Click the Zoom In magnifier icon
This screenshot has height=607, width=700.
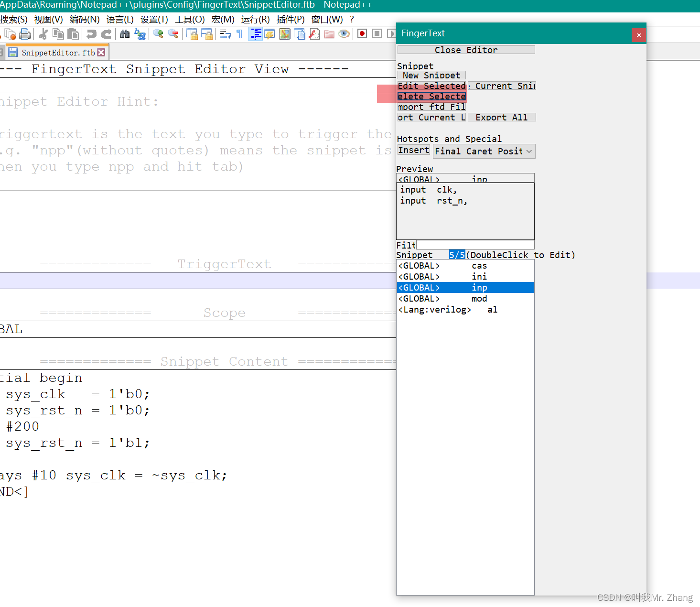tap(158, 34)
